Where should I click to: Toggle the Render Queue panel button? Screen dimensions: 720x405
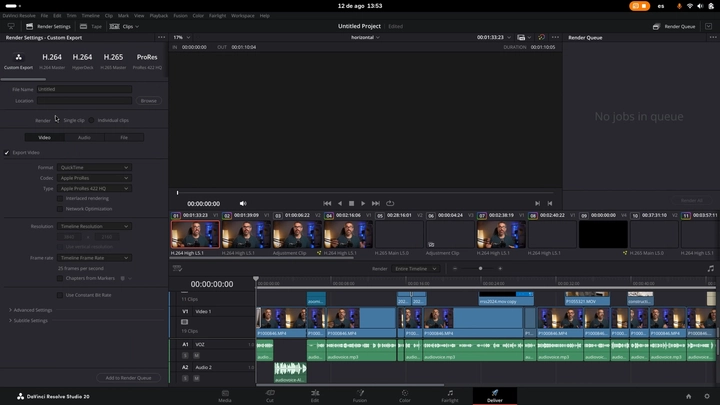674,27
